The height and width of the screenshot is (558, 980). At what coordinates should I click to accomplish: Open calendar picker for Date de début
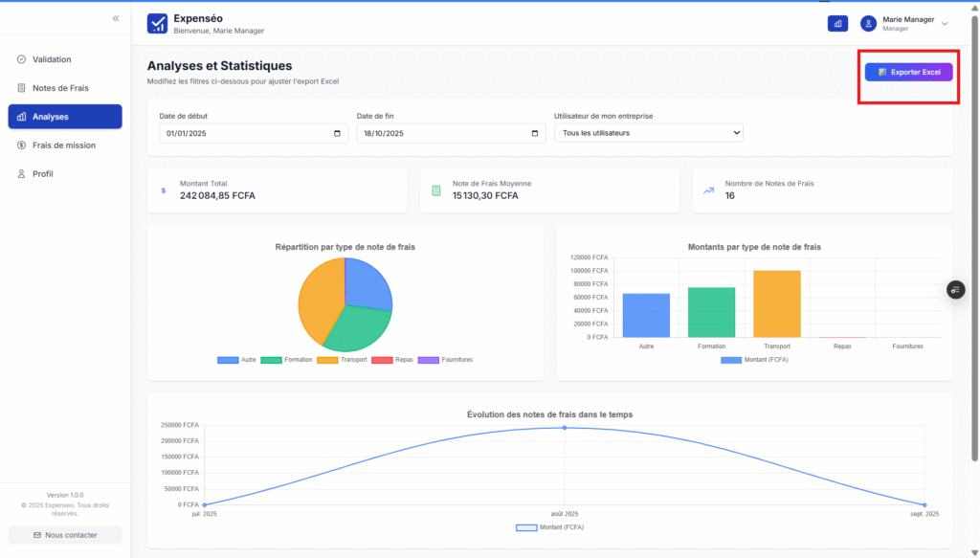(x=337, y=133)
